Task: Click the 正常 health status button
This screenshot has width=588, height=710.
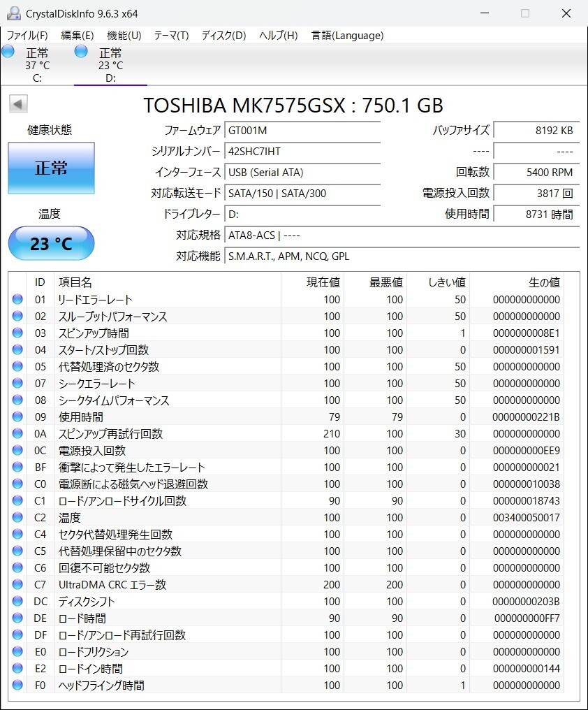Action: pyautogui.click(x=51, y=168)
